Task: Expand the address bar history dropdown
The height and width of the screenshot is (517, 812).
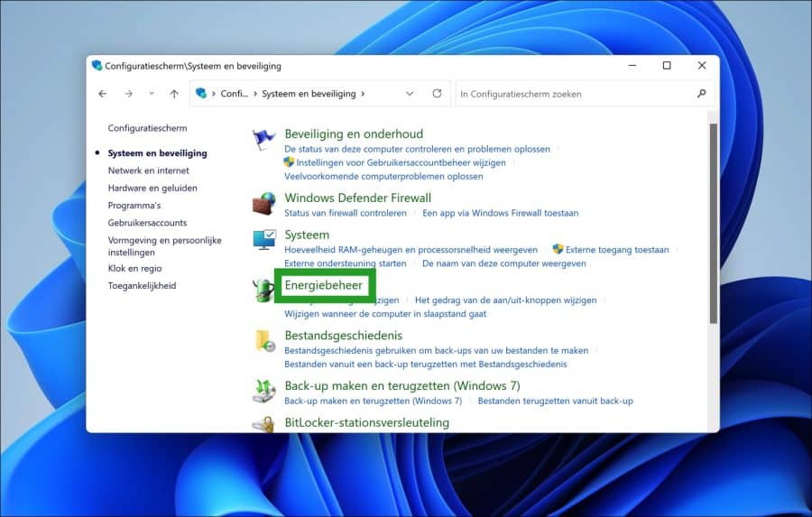Action: (410, 94)
